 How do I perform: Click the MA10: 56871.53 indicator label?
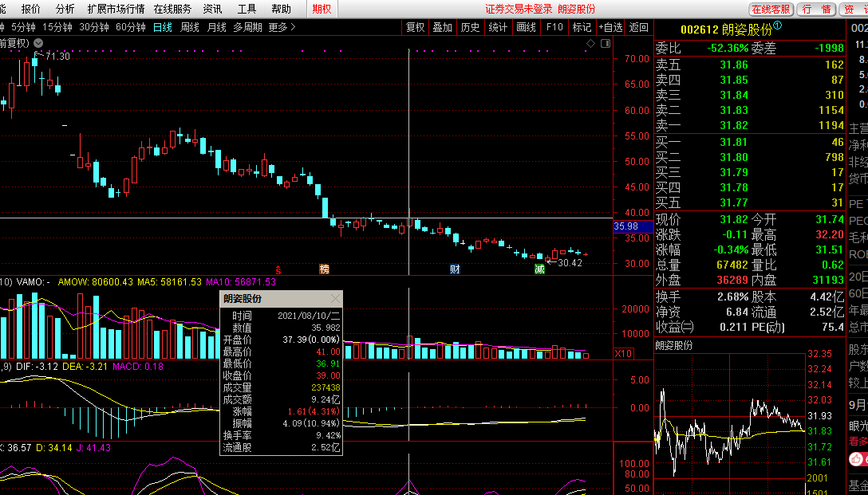(x=241, y=282)
